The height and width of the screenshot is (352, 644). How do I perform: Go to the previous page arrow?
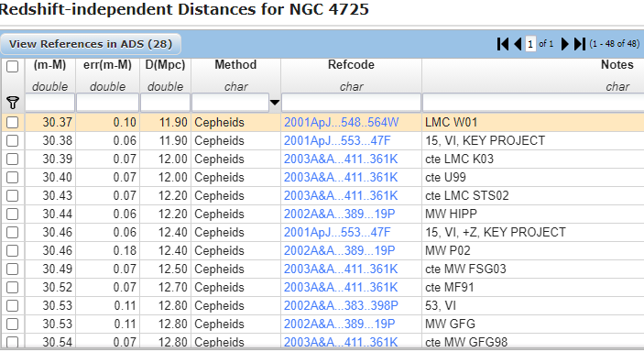coord(518,44)
